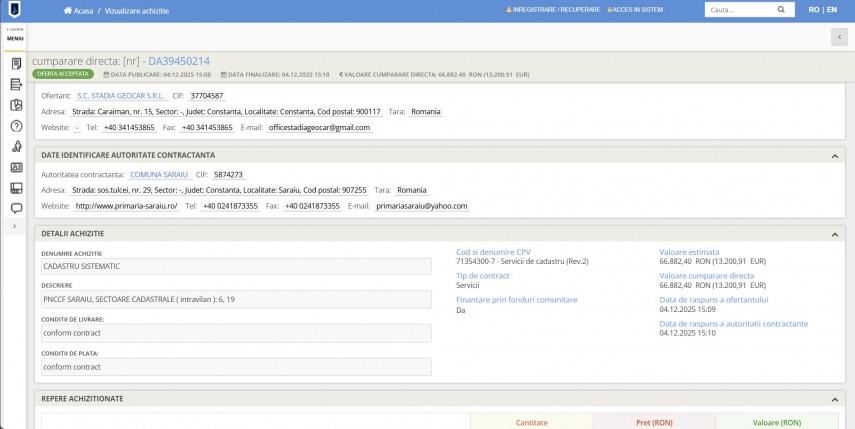Open the chat bubble icon in sidebar
The image size is (855, 429).
(x=16, y=209)
